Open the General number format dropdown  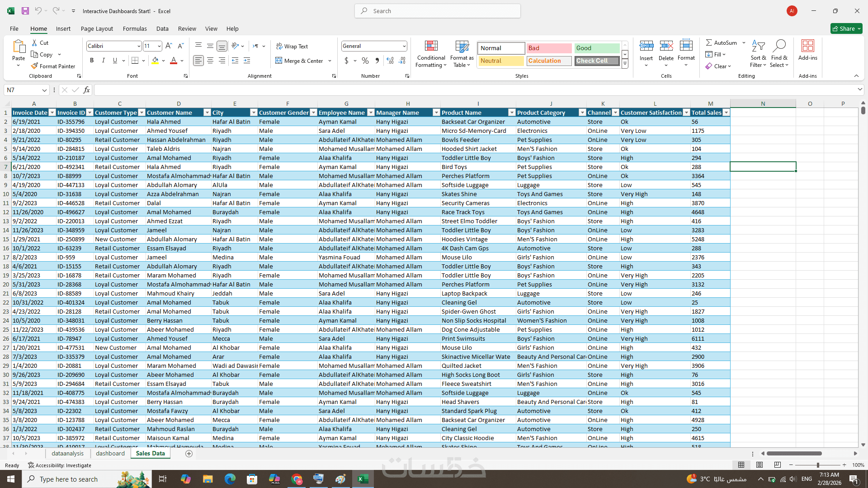pyautogui.click(x=404, y=46)
